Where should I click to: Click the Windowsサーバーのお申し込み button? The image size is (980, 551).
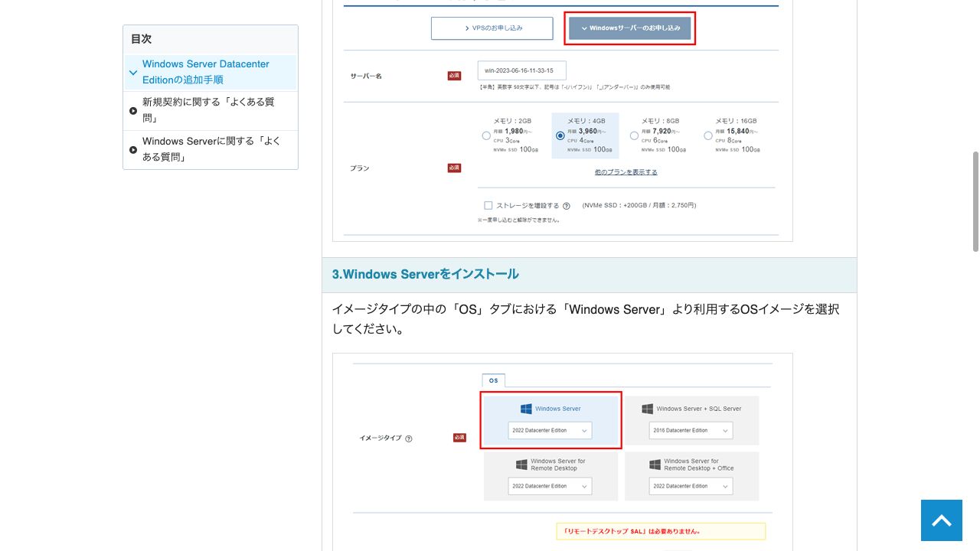point(630,28)
